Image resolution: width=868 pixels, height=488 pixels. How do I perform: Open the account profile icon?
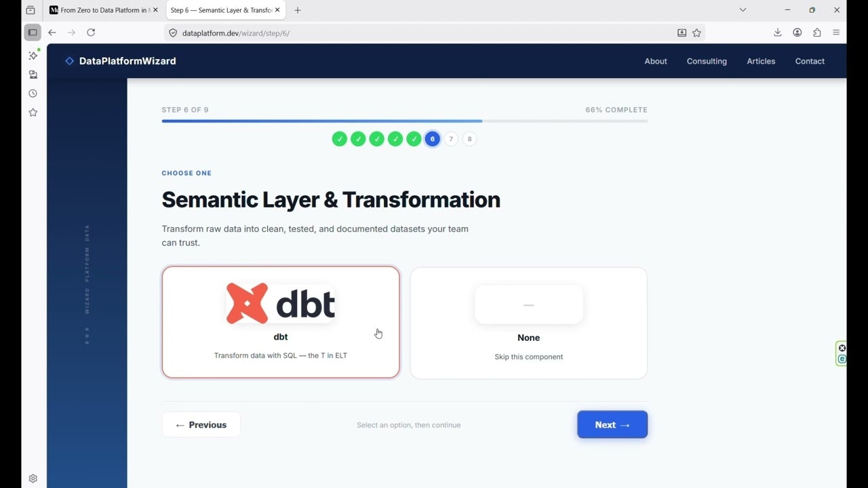[797, 33]
